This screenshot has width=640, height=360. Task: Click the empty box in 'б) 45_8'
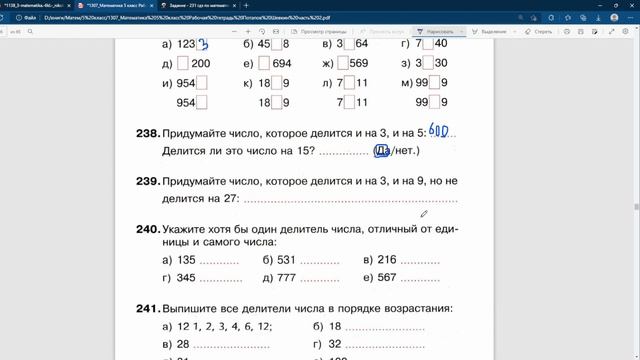pyautogui.click(x=276, y=44)
